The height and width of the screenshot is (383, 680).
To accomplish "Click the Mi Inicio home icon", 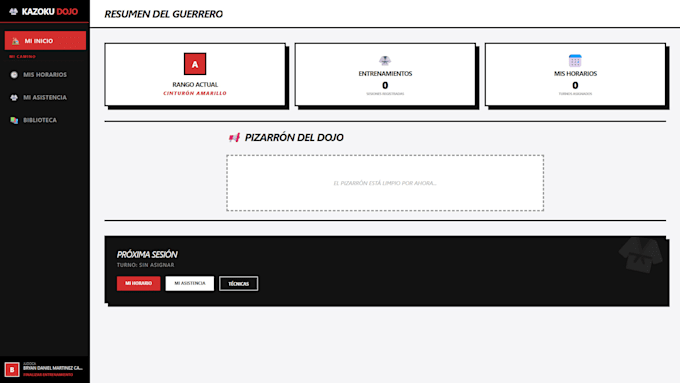I will [x=16, y=41].
